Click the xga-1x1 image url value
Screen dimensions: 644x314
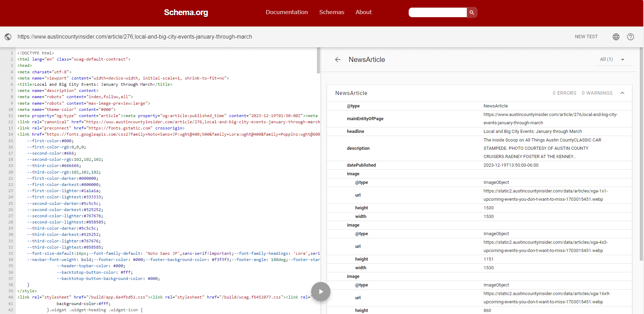pyautogui.click(x=545, y=195)
